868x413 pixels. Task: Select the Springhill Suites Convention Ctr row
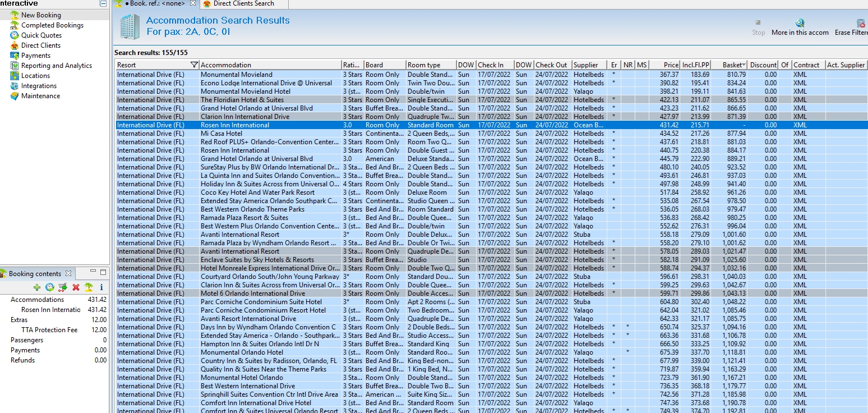pos(491,394)
